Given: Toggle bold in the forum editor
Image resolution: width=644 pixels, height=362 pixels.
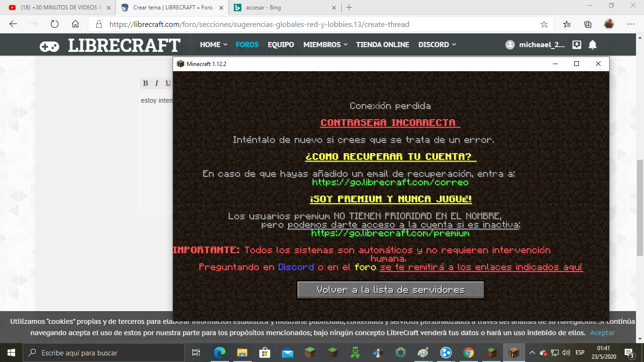Looking at the screenshot, I should tap(146, 83).
